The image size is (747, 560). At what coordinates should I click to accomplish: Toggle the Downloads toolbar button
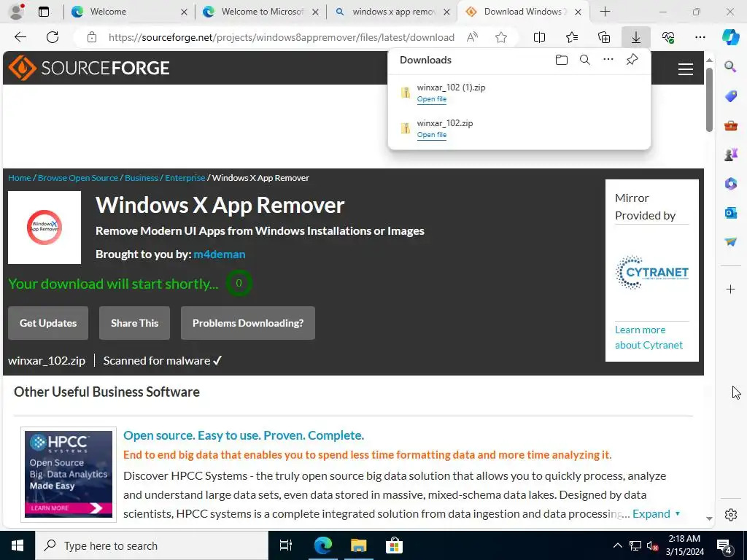pyautogui.click(x=635, y=37)
